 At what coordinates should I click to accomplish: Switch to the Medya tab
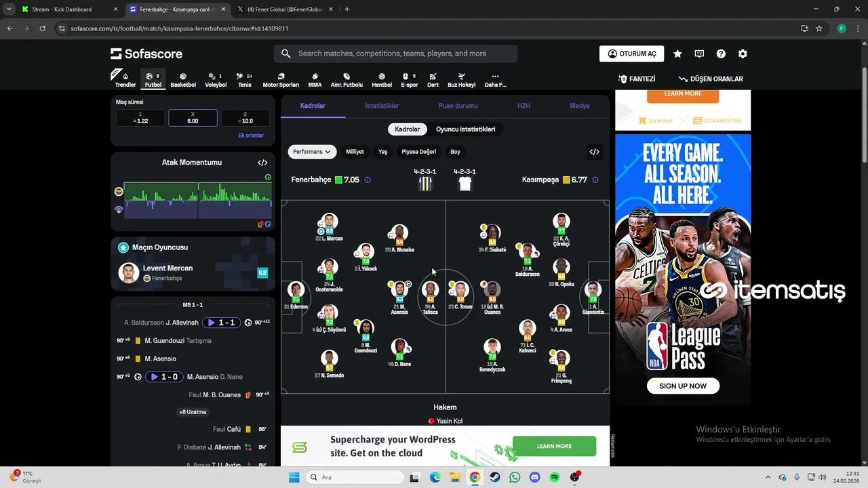pos(579,106)
